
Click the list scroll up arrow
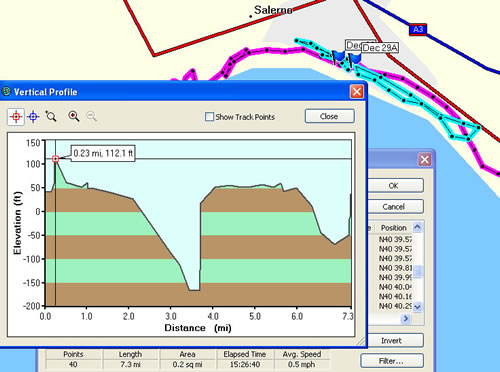pyautogui.click(x=417, y=227)
